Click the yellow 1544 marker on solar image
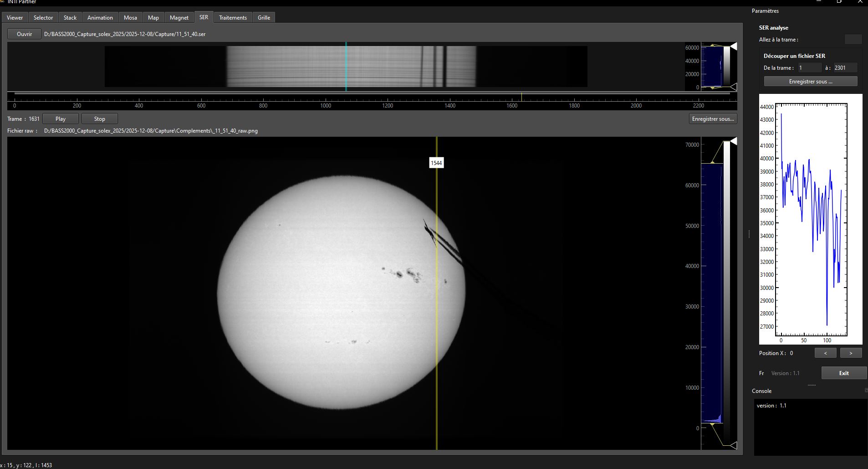 (x=436, y=163)
